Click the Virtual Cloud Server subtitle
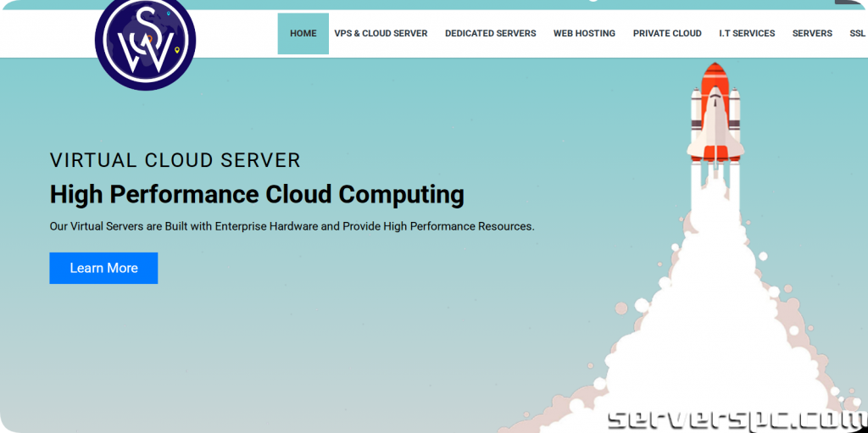This screenshot has width=868, height=433. [175, 160]
